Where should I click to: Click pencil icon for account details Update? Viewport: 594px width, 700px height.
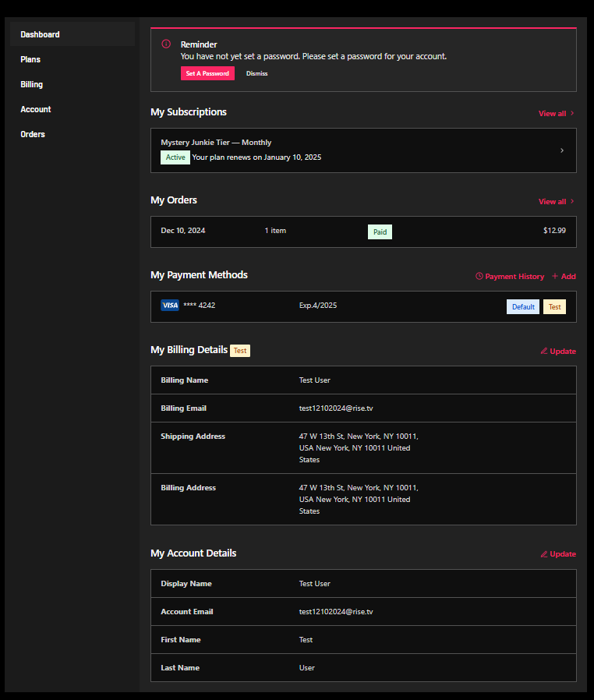(544, 554)
